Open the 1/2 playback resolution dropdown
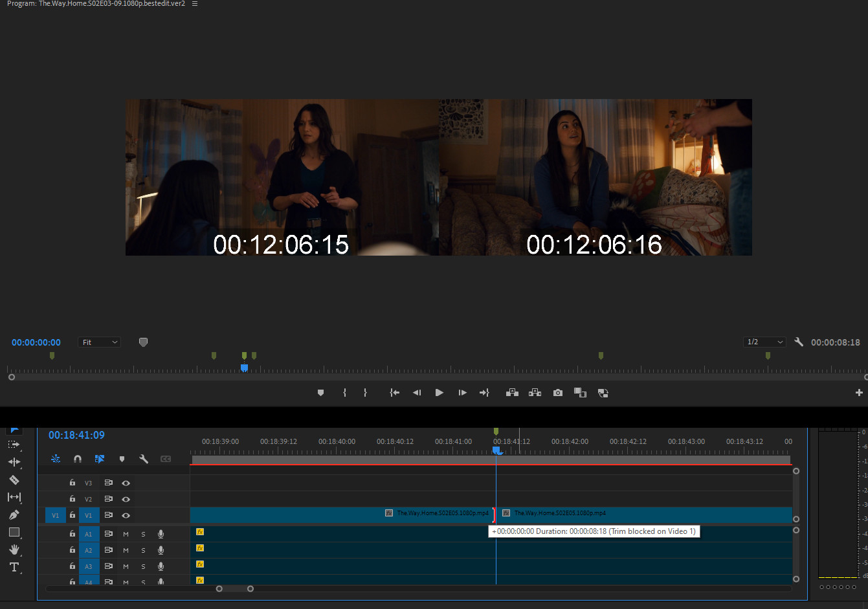The image size is (868, 609). point(764,342)
